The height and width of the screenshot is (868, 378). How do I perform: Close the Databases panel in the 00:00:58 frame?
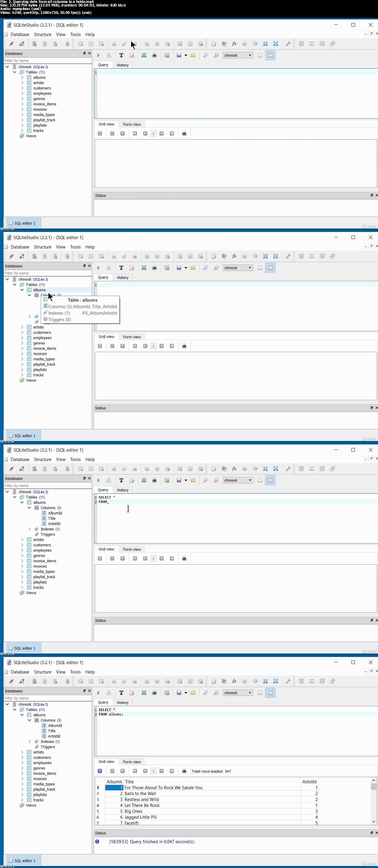pyautogui.click(x=89, y=53)
